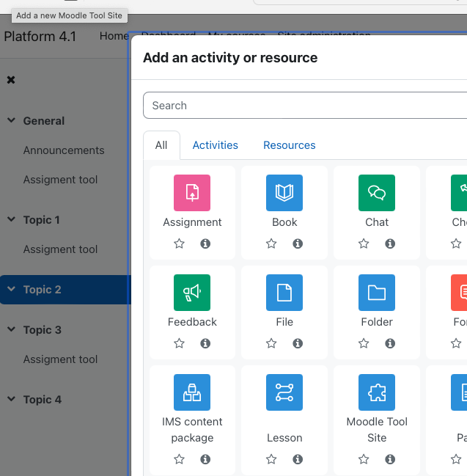Show info about the Book resource

coord(298,244)
